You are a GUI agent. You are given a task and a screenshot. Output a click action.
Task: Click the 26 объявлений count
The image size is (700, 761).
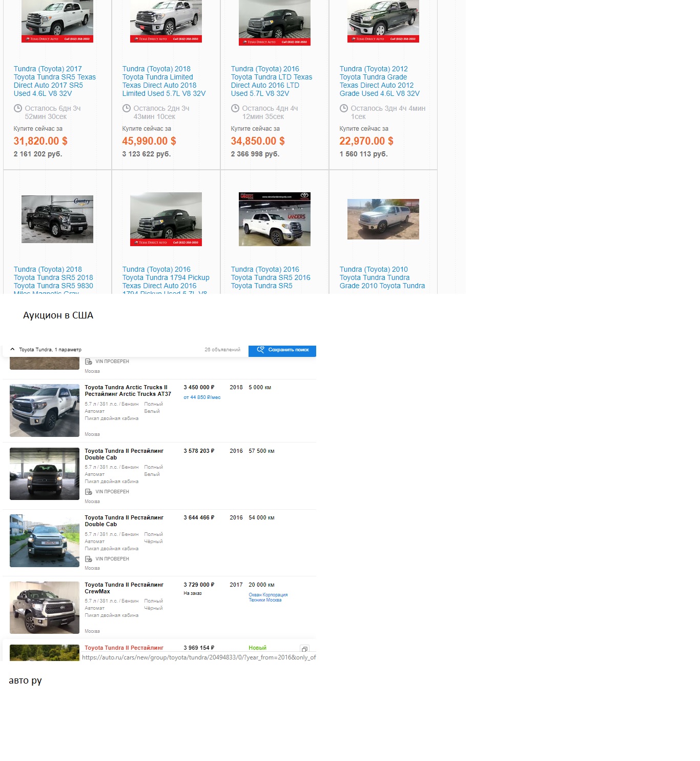[x=222, y=350]
